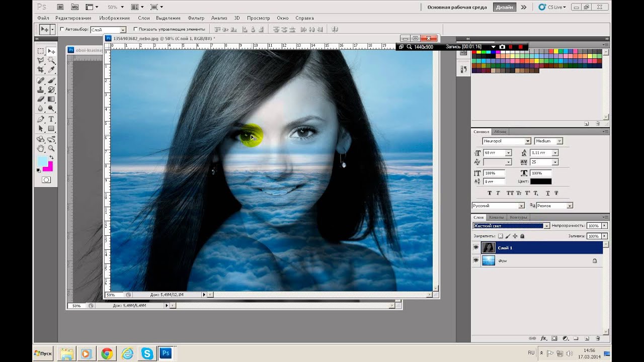This screenshot has height=362, width=644.
Task: Toggle lock all padlock
Action: (522, 236)
